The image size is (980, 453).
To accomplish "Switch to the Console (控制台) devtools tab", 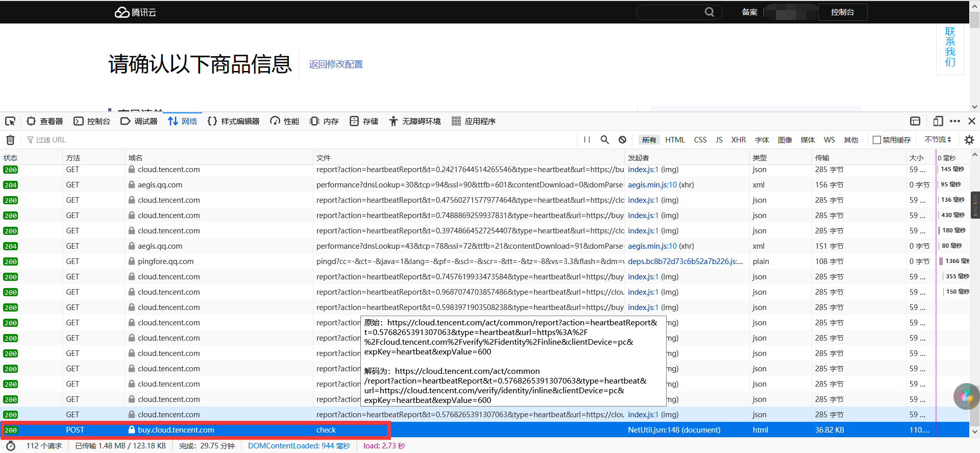I will tap(92, 121).
